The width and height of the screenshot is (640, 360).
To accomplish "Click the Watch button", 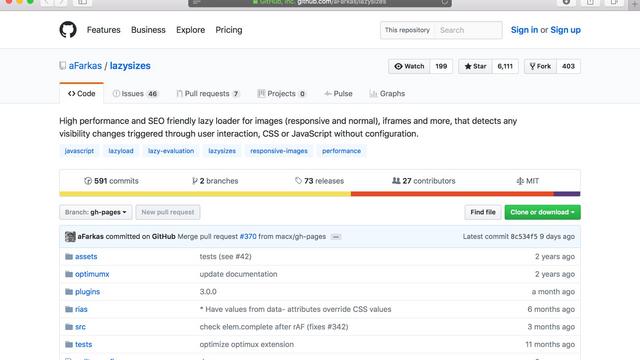I will point(409,66).
